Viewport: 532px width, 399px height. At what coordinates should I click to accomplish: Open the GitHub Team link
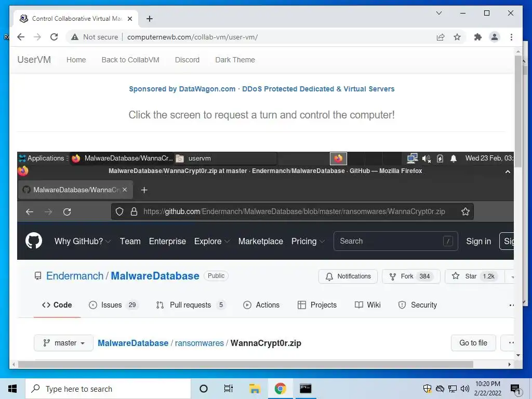[130, 241]
